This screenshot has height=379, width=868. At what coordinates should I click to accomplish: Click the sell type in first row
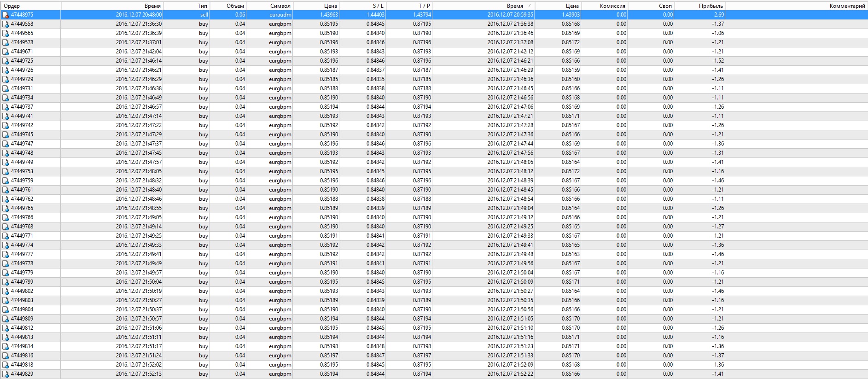[x=204, y=15]
